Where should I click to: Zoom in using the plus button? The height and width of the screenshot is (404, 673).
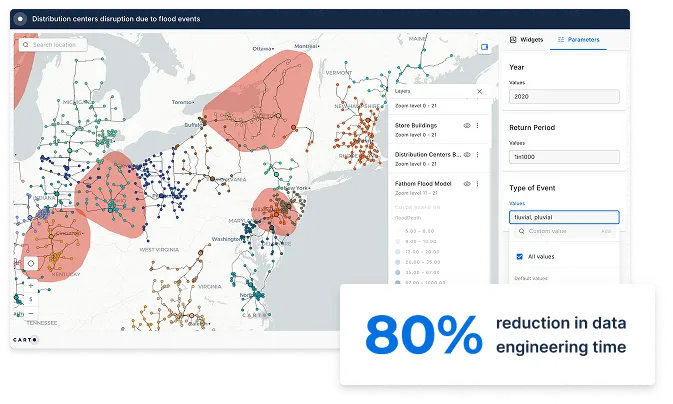30,285
